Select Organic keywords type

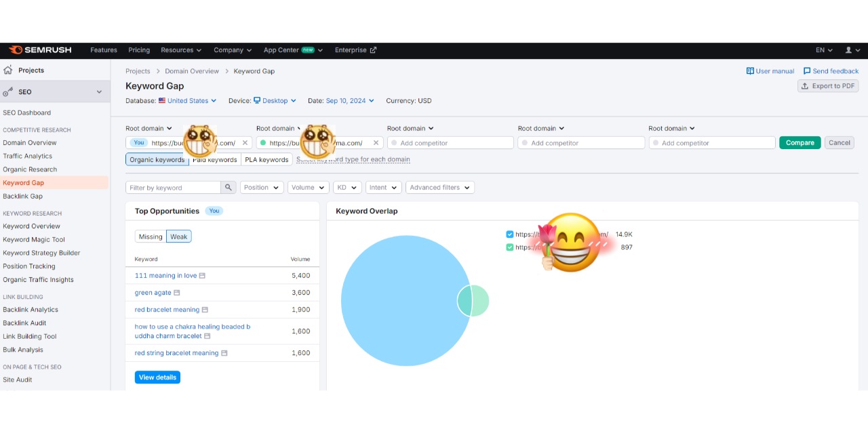[157, 160]
